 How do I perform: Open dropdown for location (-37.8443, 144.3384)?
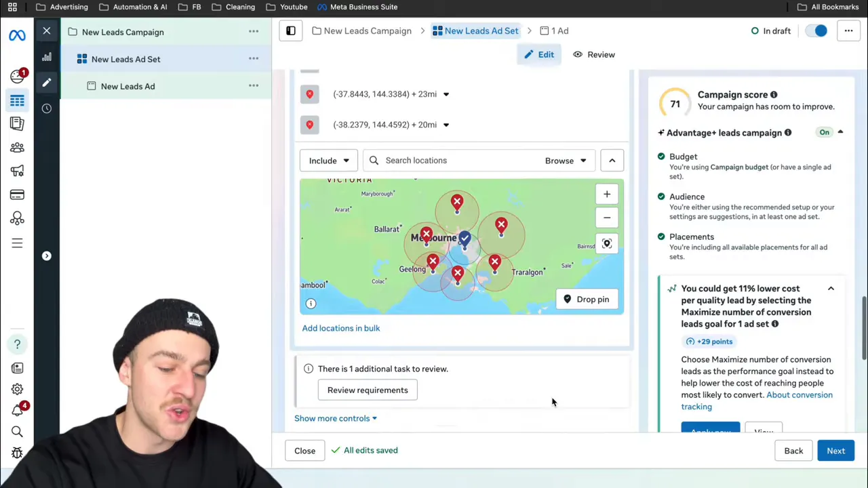tap(446, 94)
